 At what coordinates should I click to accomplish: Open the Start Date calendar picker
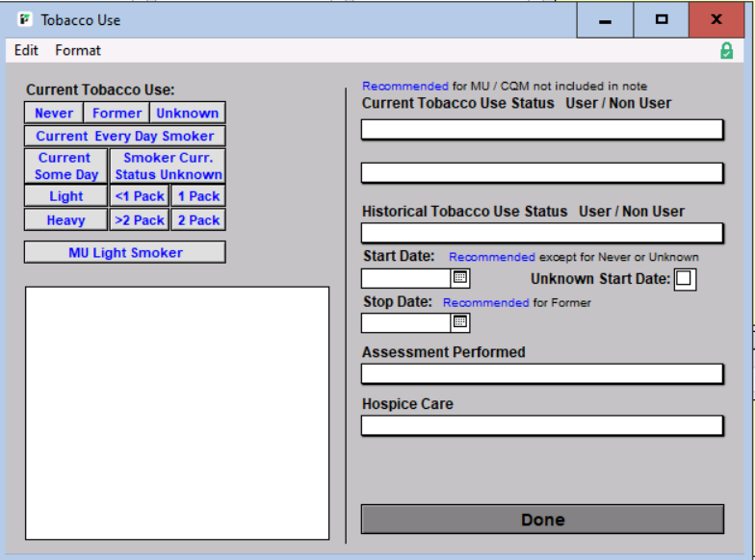[460, 278]
